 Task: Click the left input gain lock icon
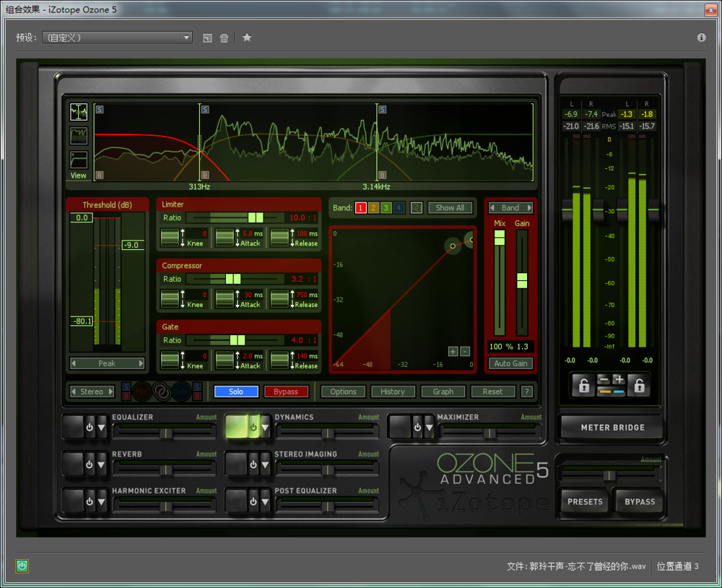[x=583, y=385]
